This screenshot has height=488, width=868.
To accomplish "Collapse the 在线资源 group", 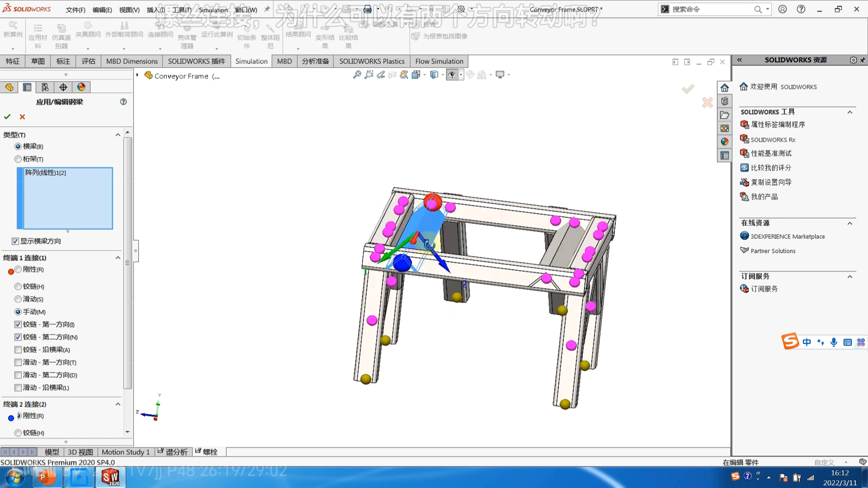I will [850, 223].
